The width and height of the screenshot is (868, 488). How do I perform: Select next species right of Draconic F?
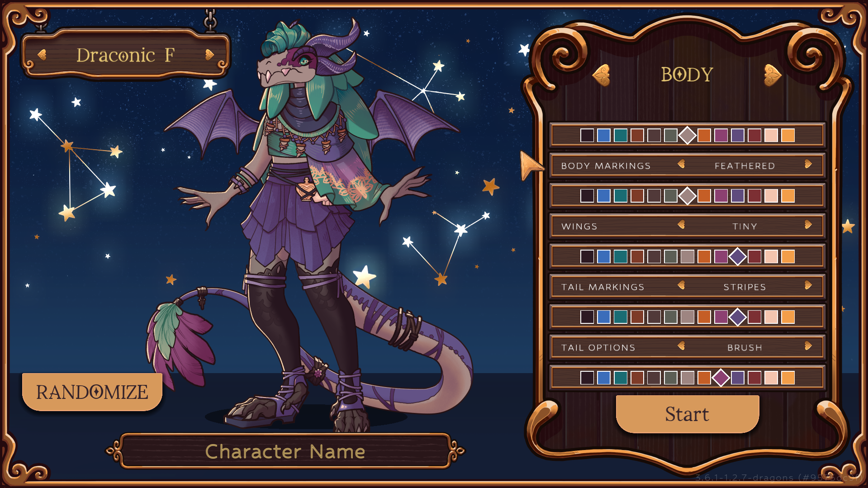209,55
